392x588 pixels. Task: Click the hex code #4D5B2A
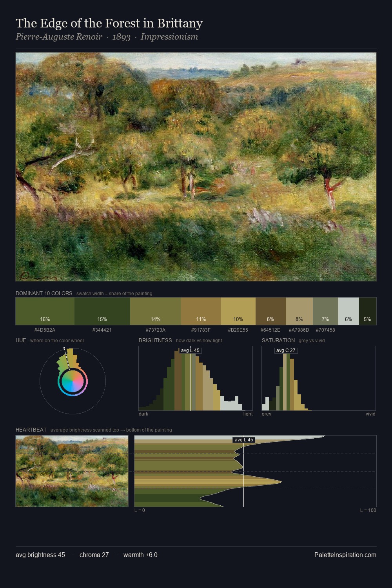click(x=45, y=330)
